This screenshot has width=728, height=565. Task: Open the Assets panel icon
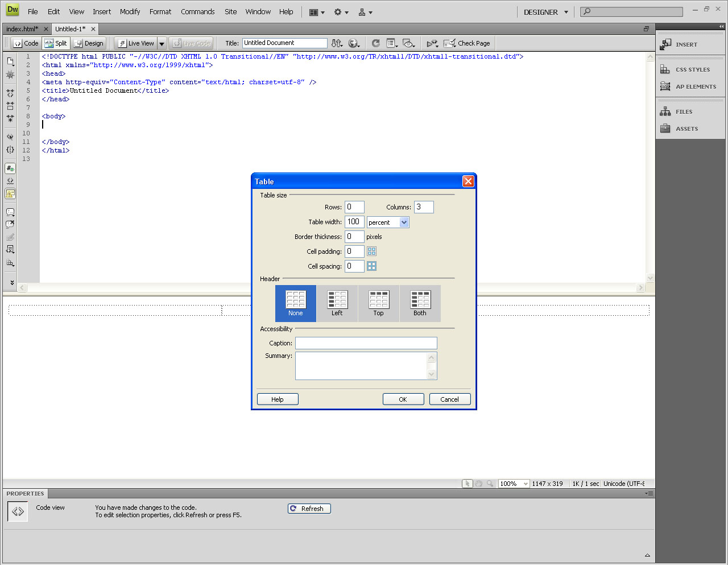(665, 129)
